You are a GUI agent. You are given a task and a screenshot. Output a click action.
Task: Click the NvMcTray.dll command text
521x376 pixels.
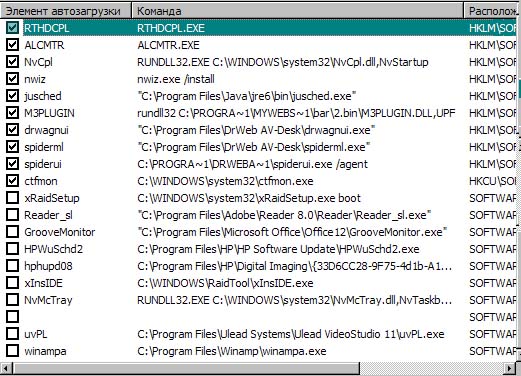pyautogui.click(x=295, y=300)
